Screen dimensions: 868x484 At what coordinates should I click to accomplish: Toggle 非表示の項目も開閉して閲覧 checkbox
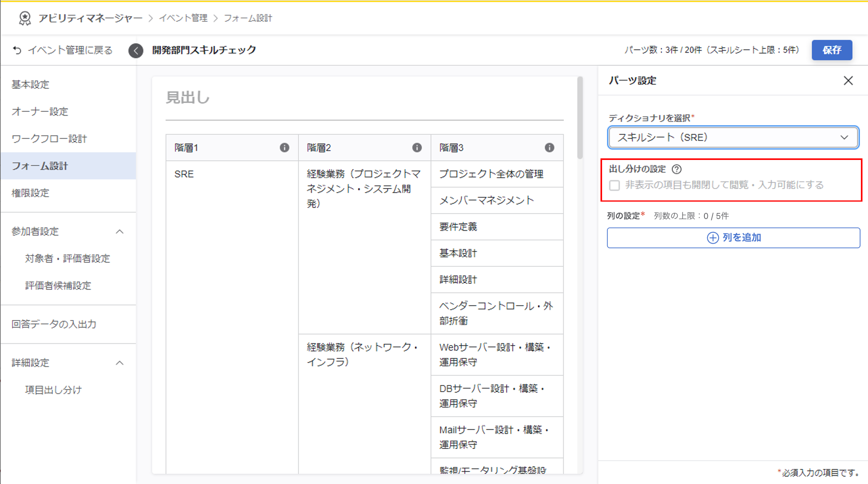click(x=614, y=185)
